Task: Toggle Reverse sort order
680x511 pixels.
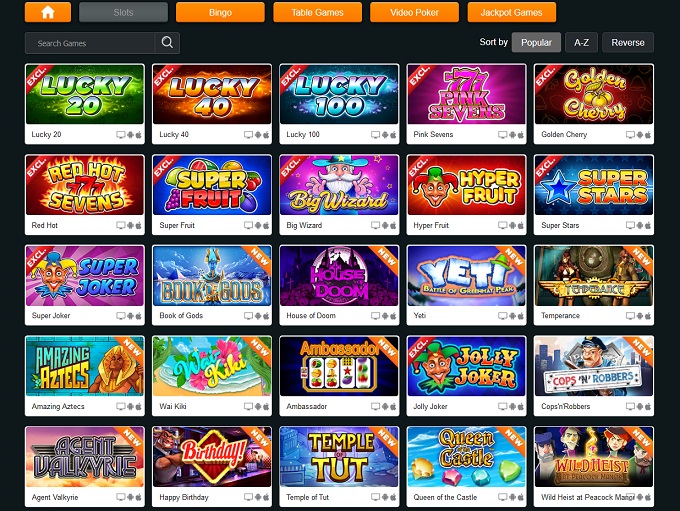Action: 628,43
